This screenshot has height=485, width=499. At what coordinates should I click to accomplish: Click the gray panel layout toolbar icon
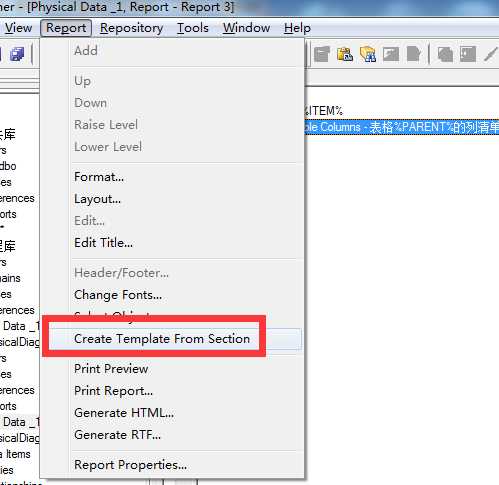pyautogui.click(x=468, y=54)
